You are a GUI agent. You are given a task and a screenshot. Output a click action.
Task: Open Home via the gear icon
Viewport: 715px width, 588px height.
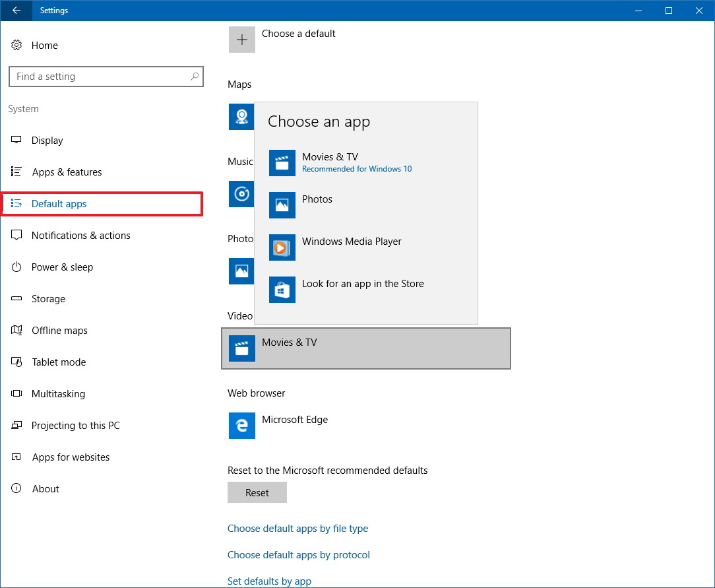[x=16, y=45]
